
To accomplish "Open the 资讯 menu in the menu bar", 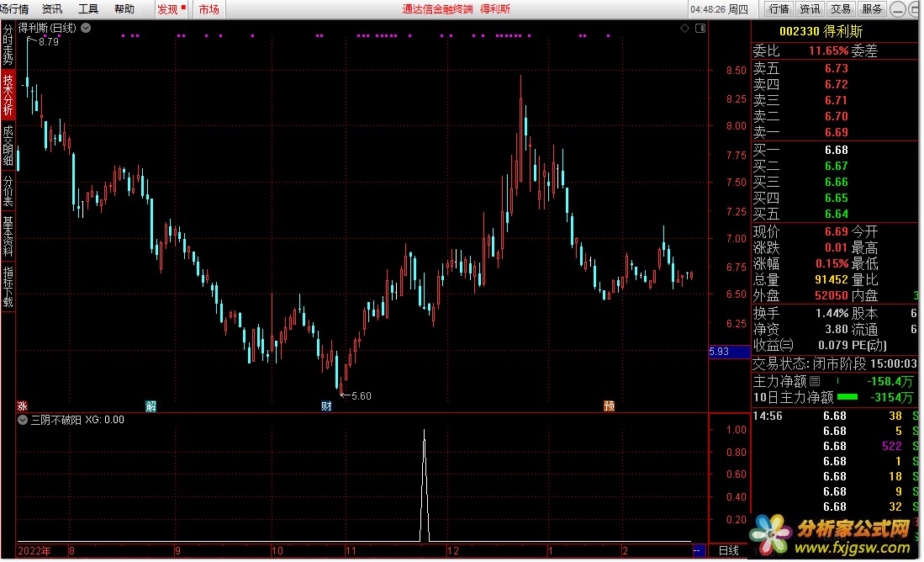I will (x=52, y=9).
